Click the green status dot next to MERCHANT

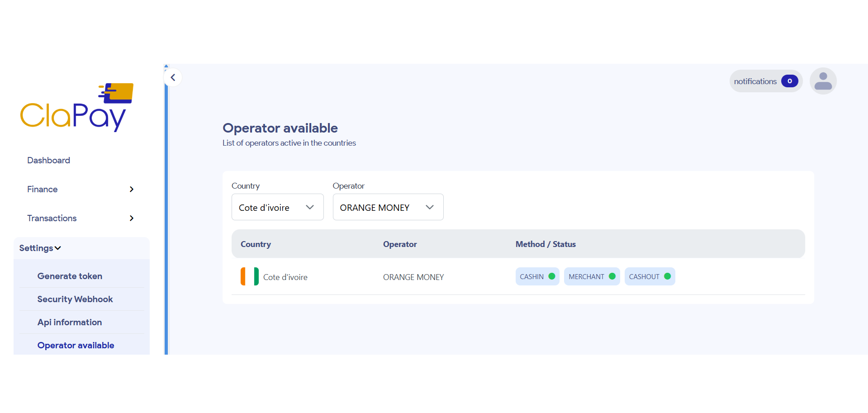(x=613, y=276)
